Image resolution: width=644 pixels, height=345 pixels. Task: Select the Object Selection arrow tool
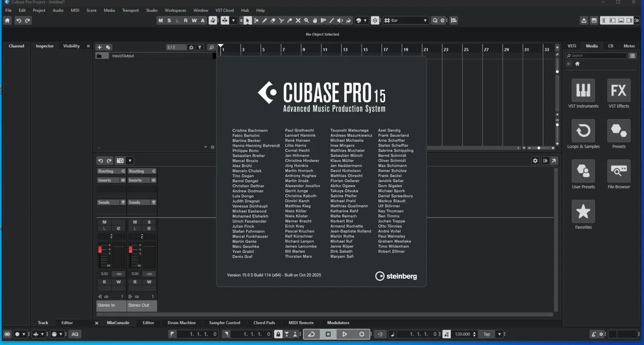247,20
